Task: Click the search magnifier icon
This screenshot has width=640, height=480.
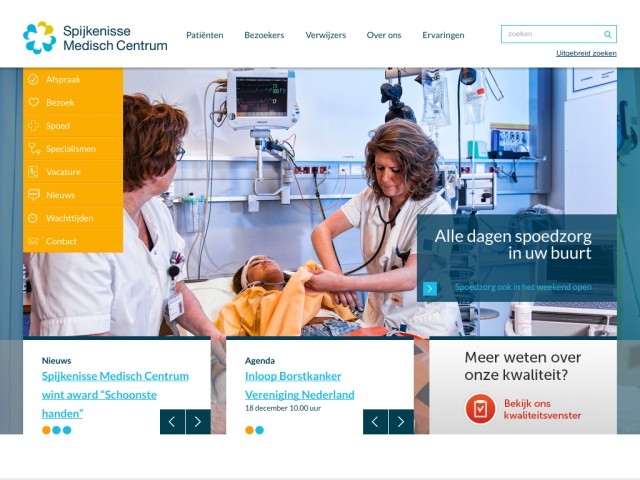Action: point(608,34)
